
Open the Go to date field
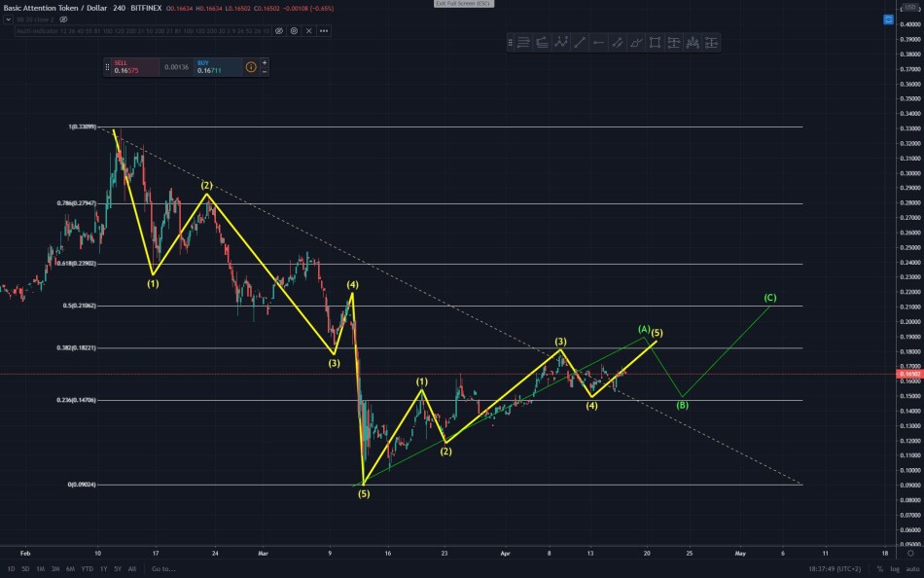coord(163,569)
